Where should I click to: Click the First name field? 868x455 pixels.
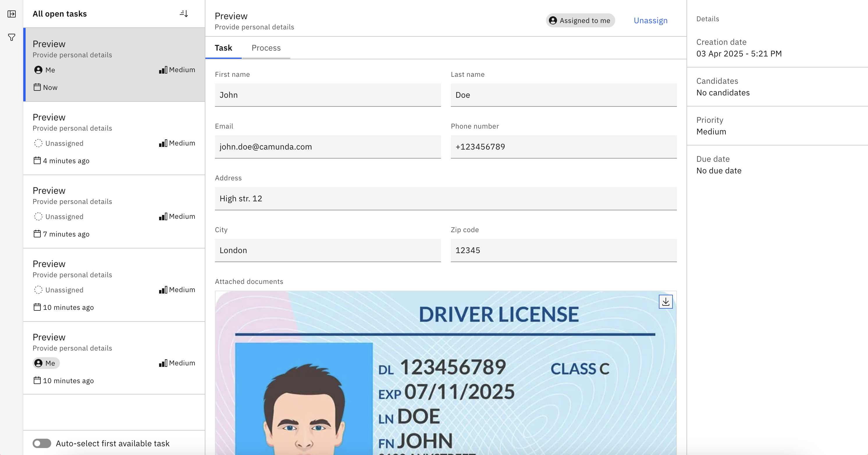coord(328,95)
